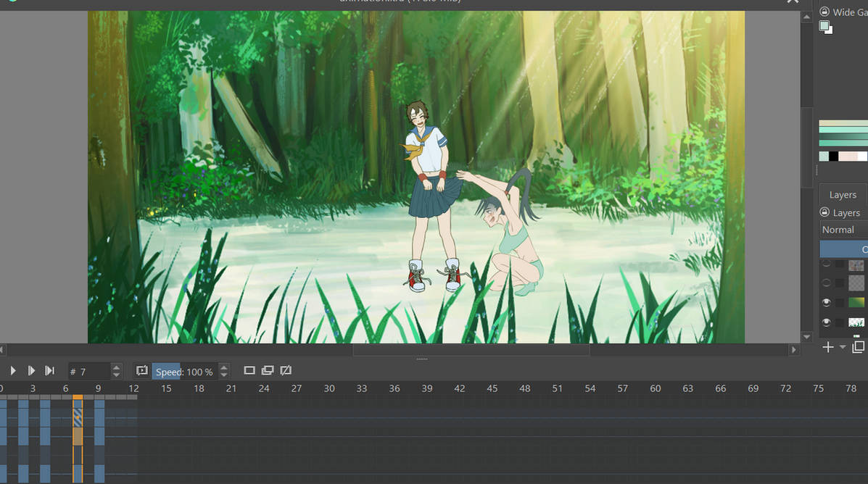Select the hatched keyframe at frame 7
The image size is (868, 484).
pos(78,417)
